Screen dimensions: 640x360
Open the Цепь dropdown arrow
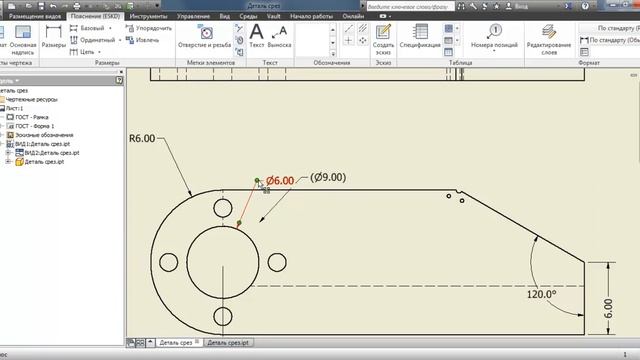pyautogui.click(x=99, y=52)
